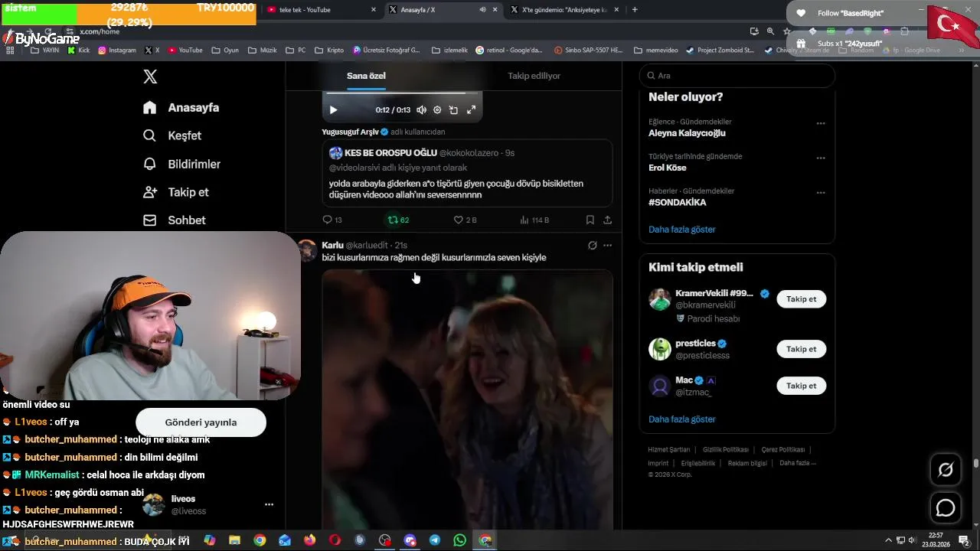Undo repost showing 62
Screen dimensions: 980x551
[x=398, y=220]
